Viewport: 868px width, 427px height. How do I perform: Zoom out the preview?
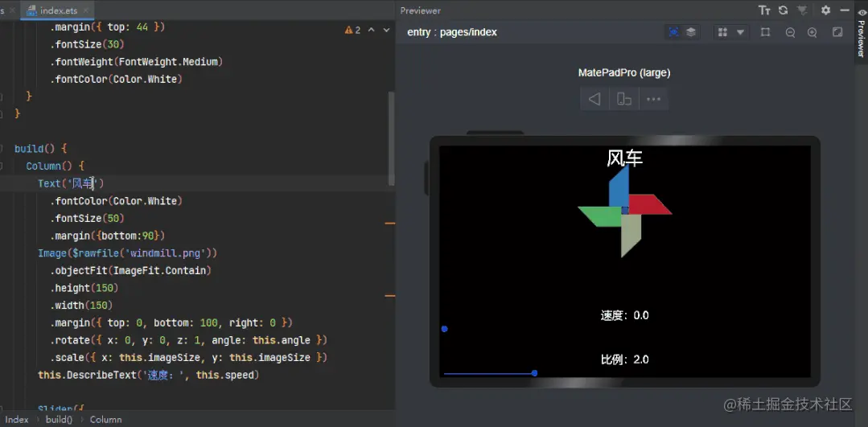point(791,33)
